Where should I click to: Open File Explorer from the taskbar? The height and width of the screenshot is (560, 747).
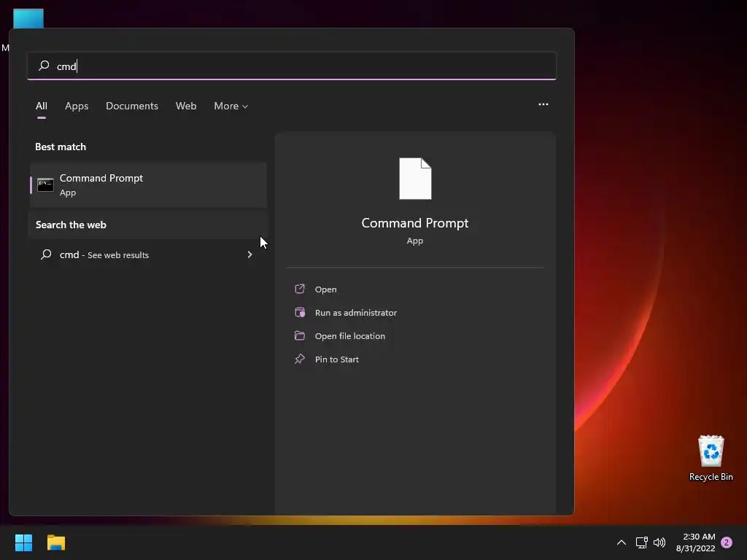pyautogui.click(x=56, y=542)
